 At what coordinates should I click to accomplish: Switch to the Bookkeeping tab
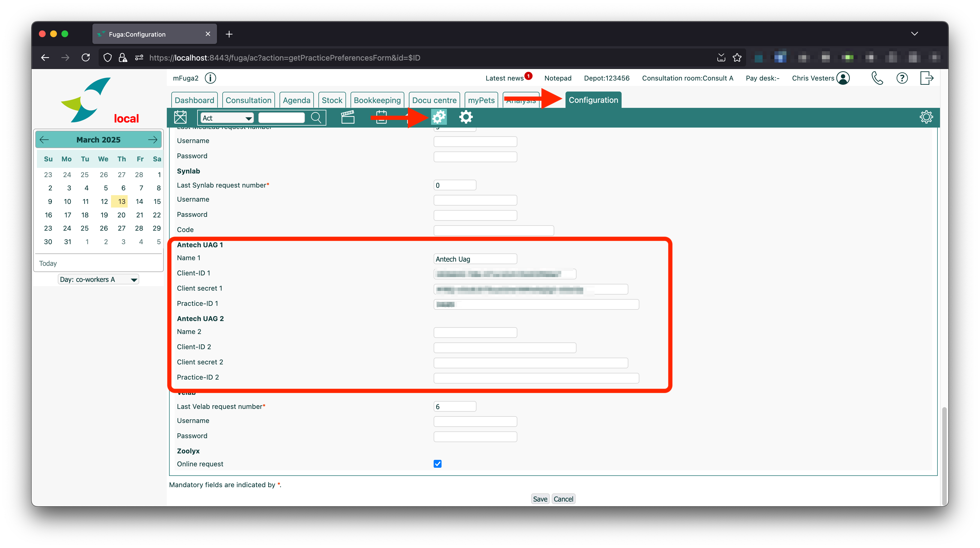pos(377,101)
